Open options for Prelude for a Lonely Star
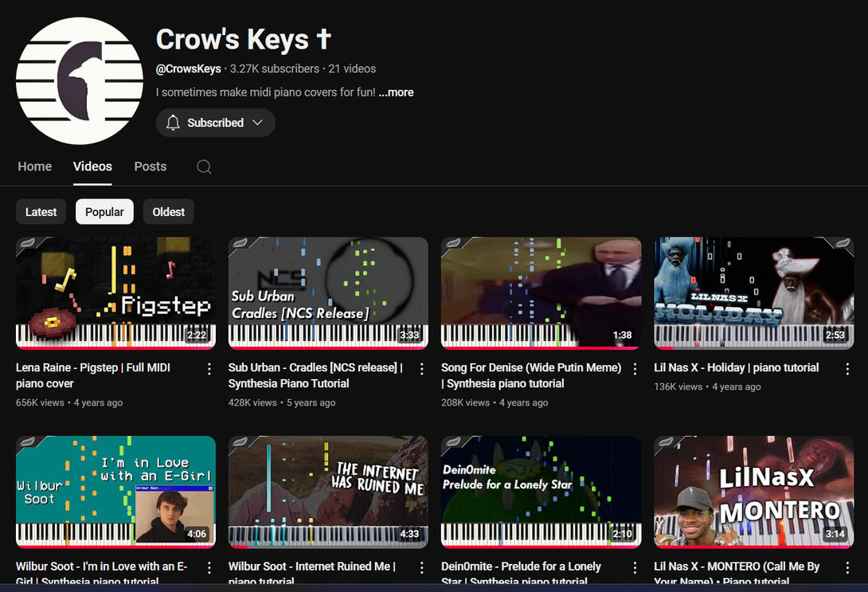The width and height of the screenshot is (868, 592). coord(635,567)
